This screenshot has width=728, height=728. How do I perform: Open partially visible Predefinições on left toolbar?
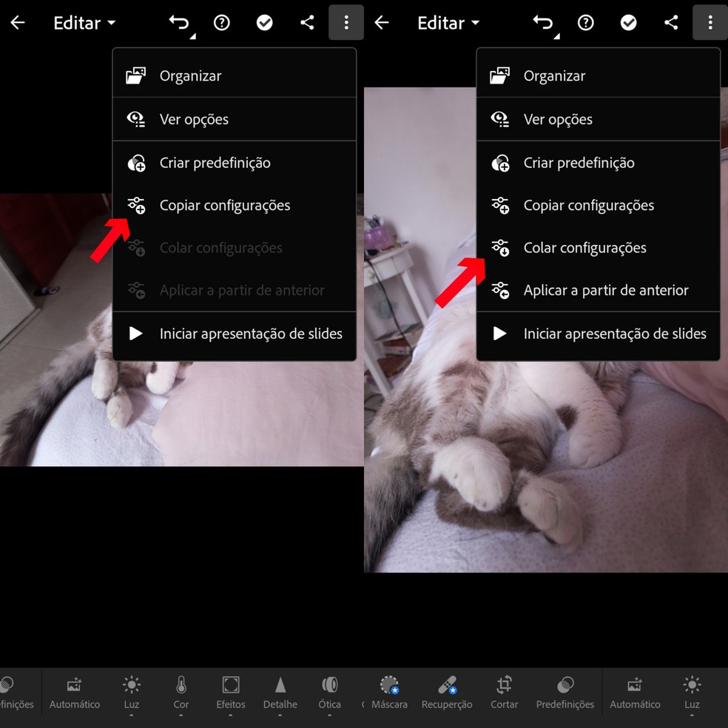[16, 692]
